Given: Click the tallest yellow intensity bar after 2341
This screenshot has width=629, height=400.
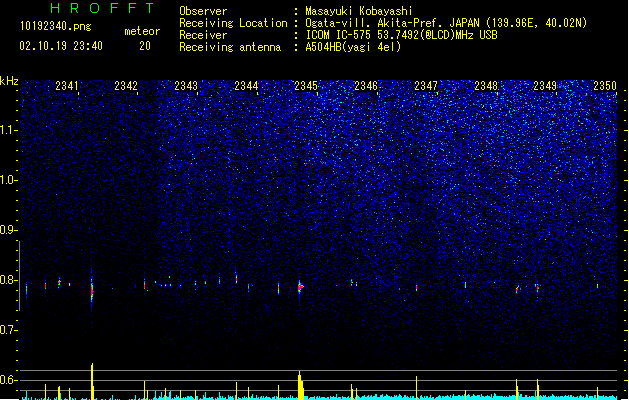Looking at the screenshot, I should 92,381.
